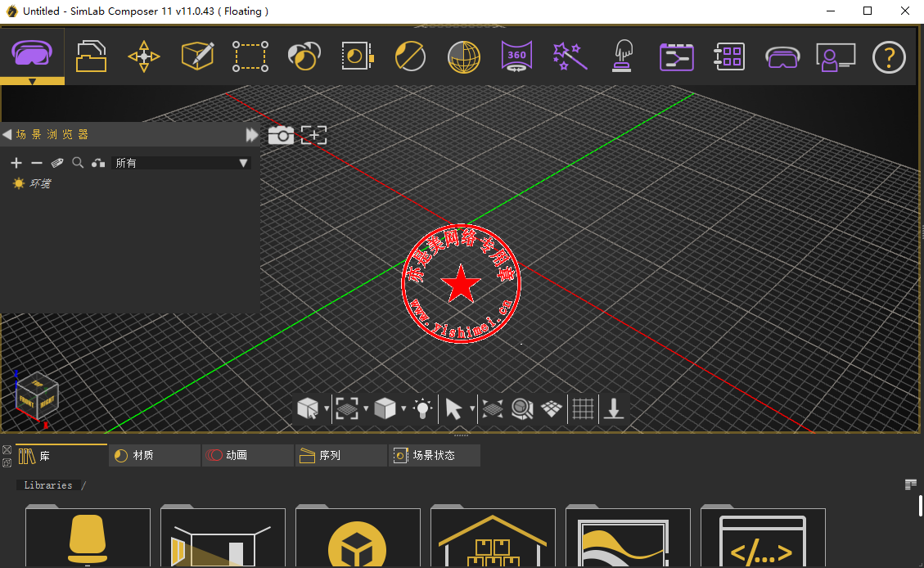The width and height of the screenshot is (924, 568).
Task: Launch the VR viewer headset on right
Action: point(782,58)
